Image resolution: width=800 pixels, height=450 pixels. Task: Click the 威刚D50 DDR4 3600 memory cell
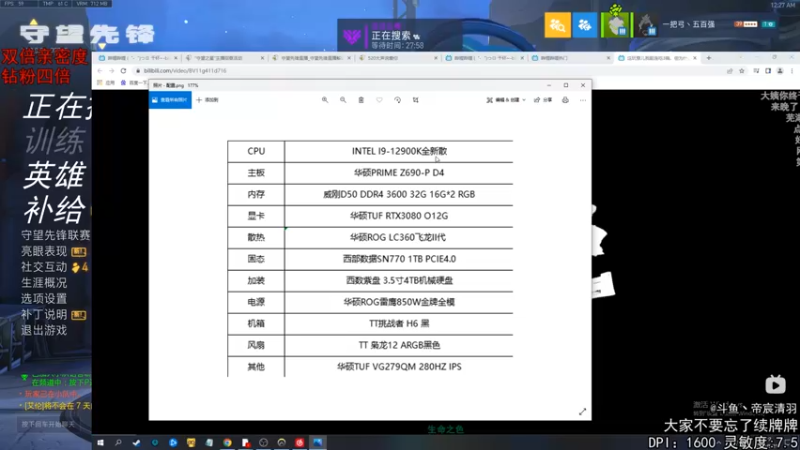click(399, 194)
